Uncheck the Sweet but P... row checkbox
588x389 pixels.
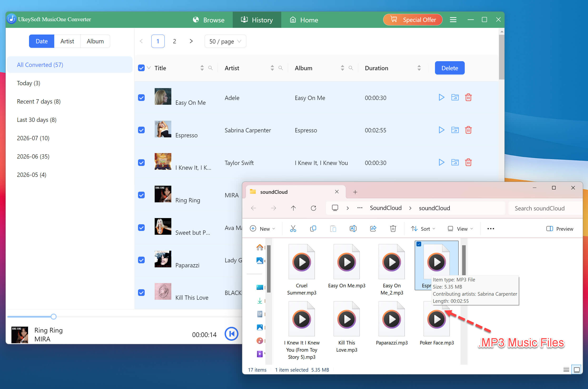141,228
